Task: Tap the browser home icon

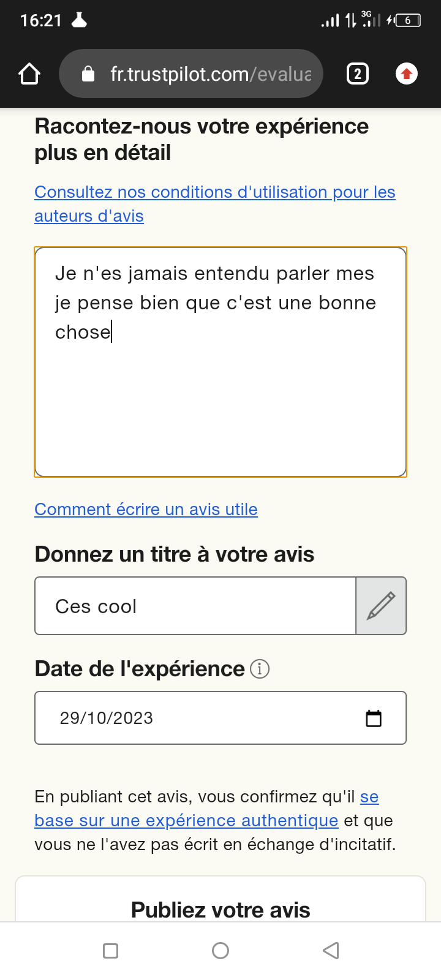Action: coord(29,74)
